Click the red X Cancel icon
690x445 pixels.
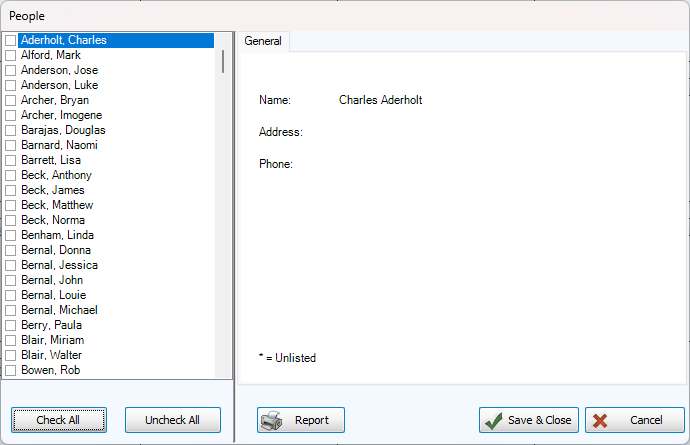point(600,421)
